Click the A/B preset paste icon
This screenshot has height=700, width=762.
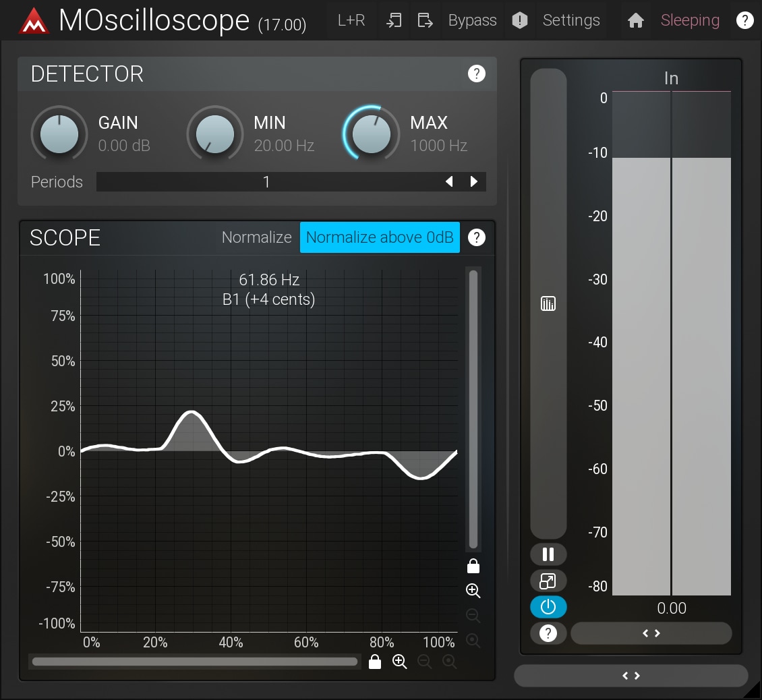[x=394, y=21]
